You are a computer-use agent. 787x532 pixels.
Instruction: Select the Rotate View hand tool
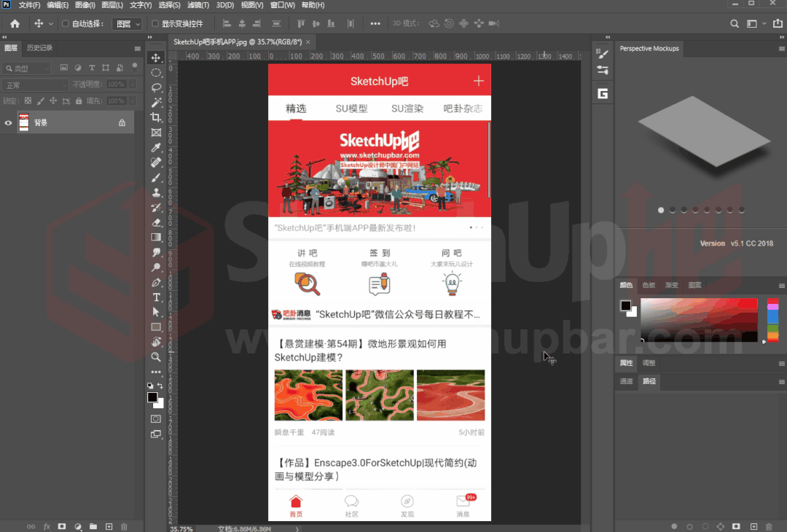tap(156, 343)
